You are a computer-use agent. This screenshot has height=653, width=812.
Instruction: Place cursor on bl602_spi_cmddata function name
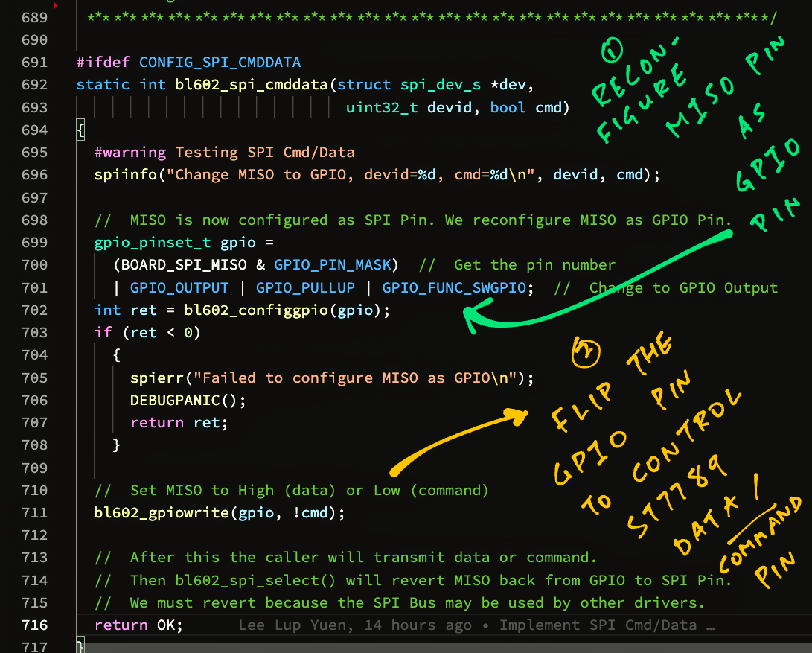[x=252, y=85]
